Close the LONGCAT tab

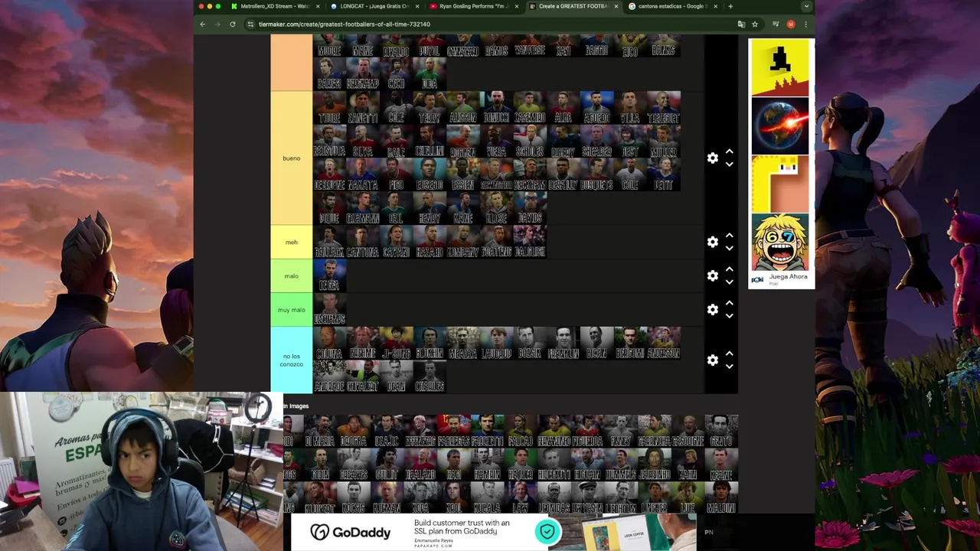point(417,6)
